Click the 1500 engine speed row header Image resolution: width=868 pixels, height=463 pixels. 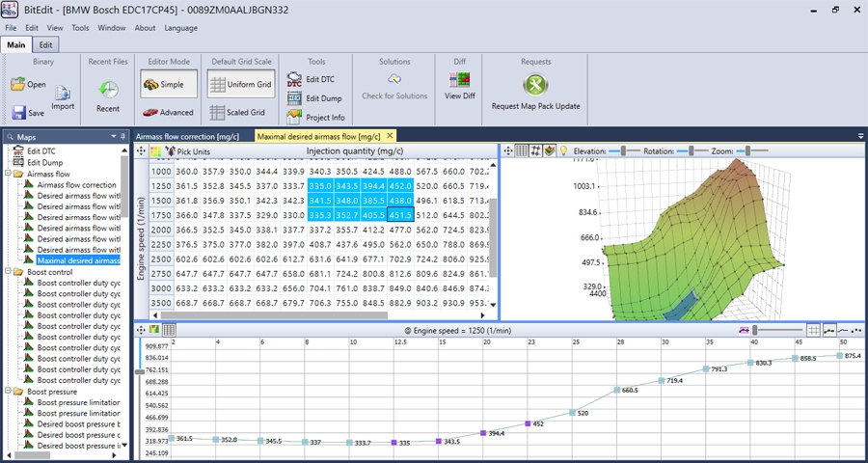click(x=162, y=201)
